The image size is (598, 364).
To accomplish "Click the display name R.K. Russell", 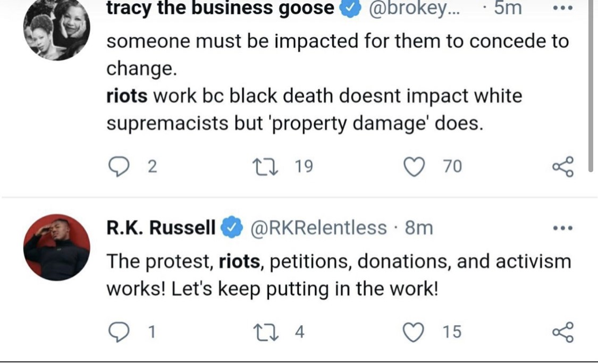I will [161, 228].
